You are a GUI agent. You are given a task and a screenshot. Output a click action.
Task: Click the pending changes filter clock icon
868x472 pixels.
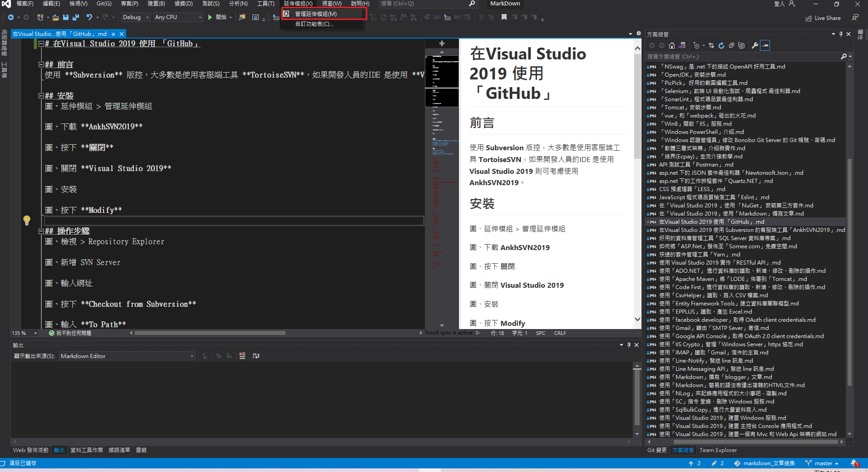click(x=696, y=45)
